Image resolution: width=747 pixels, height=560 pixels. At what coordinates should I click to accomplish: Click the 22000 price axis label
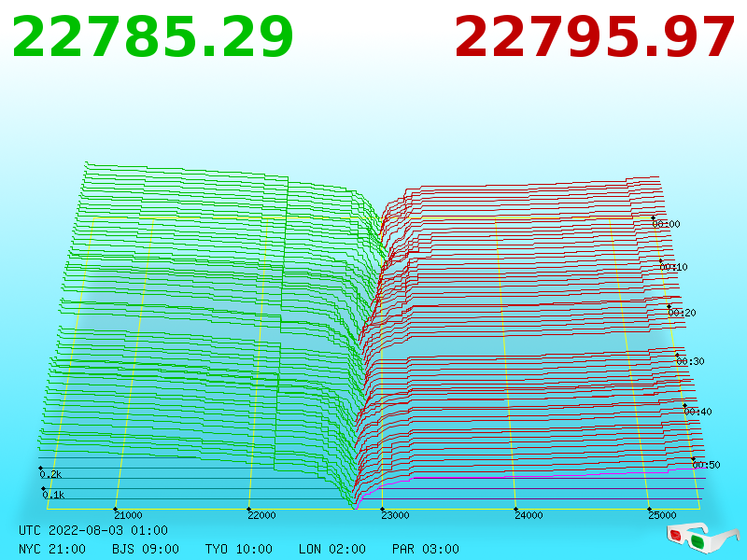[261, 515]
